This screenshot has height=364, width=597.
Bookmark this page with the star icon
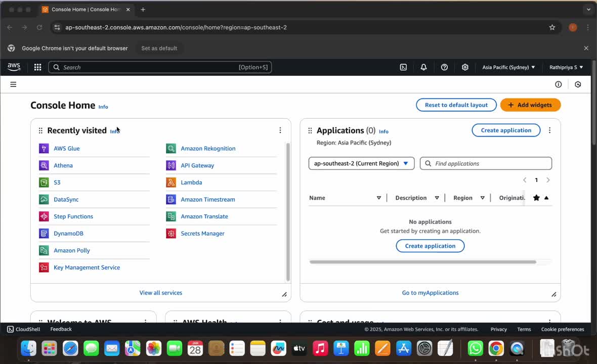(552, 27)
